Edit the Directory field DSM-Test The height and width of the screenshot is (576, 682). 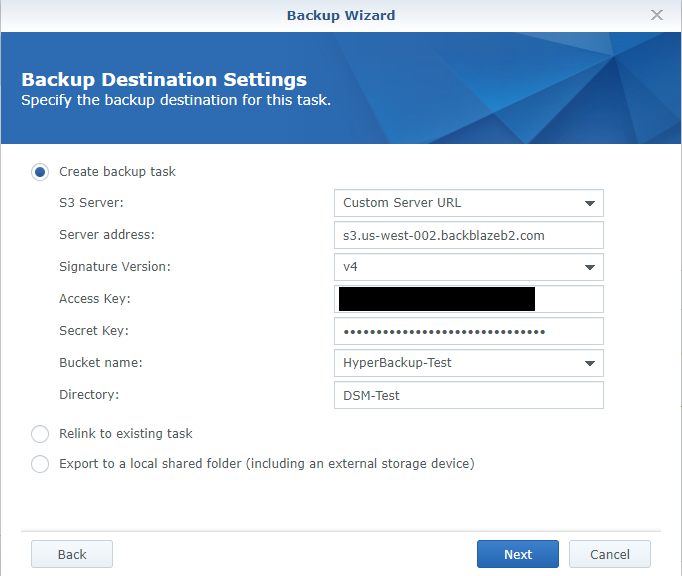(x=468, y=395)
